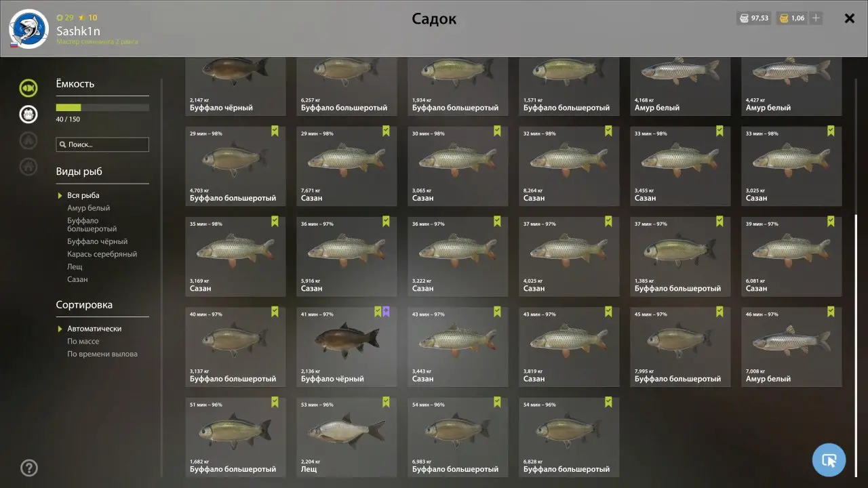The height and width of the screenshot is (488, 868).
Task: Select the backpack storage sidebar icon
Action: click(x=28, y=114)
